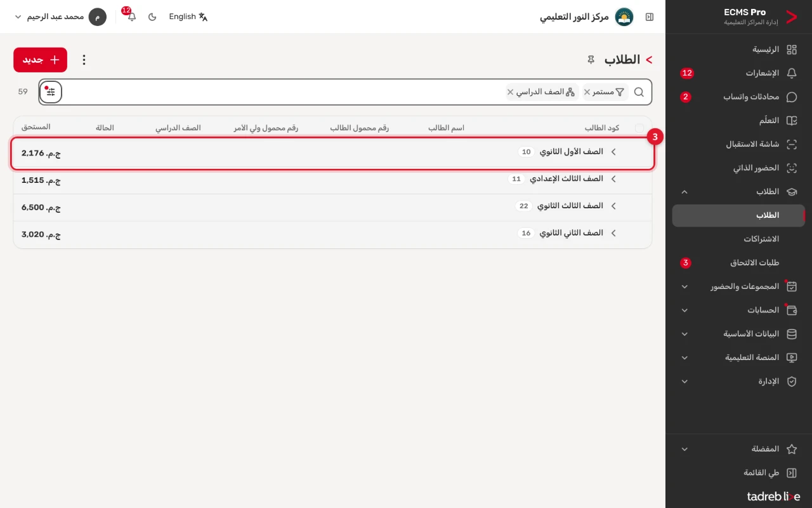Viewport: 812px width, 508px height.
Task: Sort by المستحق column header
Action: point(36,127)
